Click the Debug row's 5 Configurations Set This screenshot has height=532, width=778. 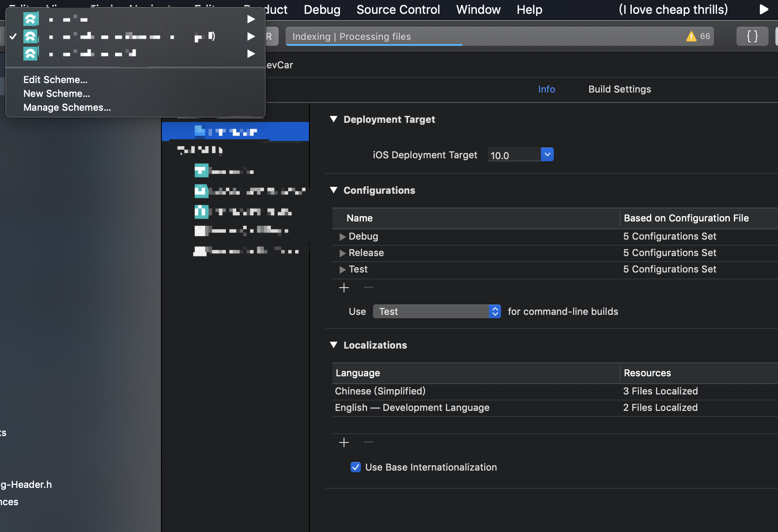point(670,237)
